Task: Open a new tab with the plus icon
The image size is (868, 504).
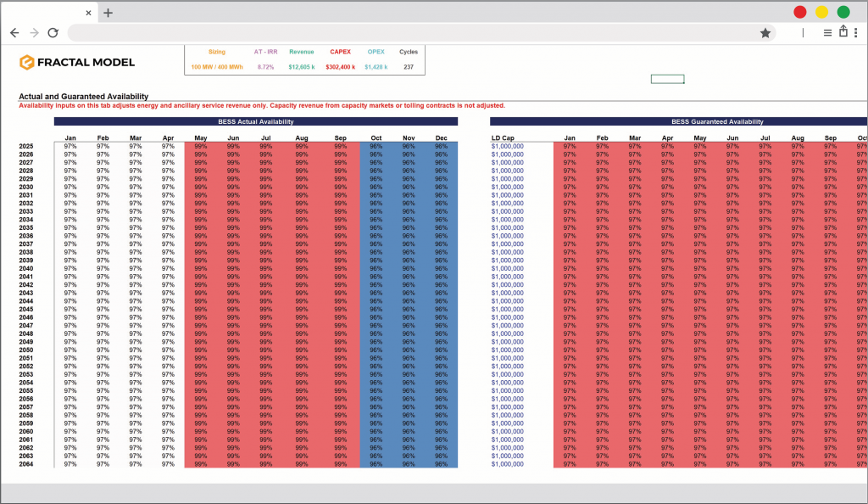Action: tap(108, 13)
